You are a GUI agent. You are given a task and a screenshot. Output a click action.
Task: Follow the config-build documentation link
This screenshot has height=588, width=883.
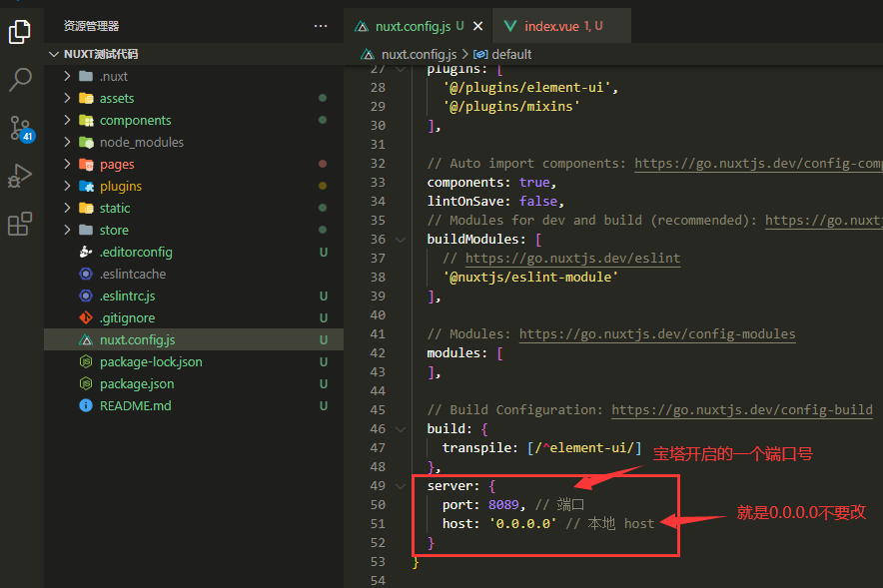(742, 409)
